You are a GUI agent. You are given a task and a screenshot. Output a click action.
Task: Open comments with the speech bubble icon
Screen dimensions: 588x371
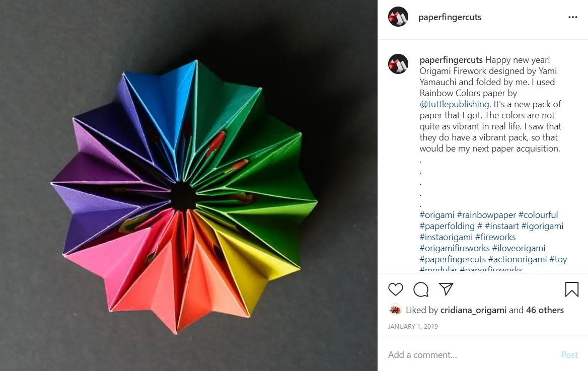[x=421, y=289]
